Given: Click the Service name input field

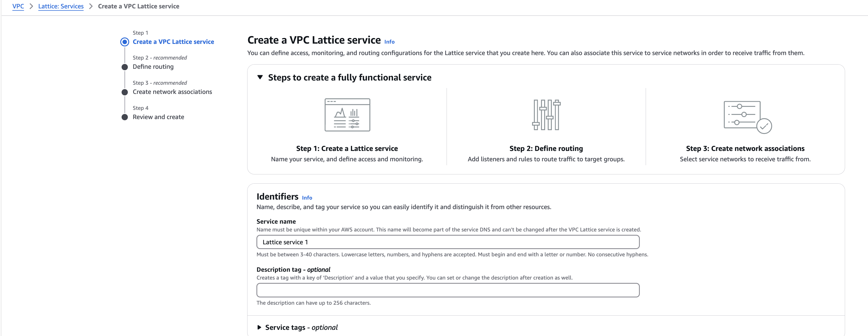Looking at the screenshot, I should point(448,242).
